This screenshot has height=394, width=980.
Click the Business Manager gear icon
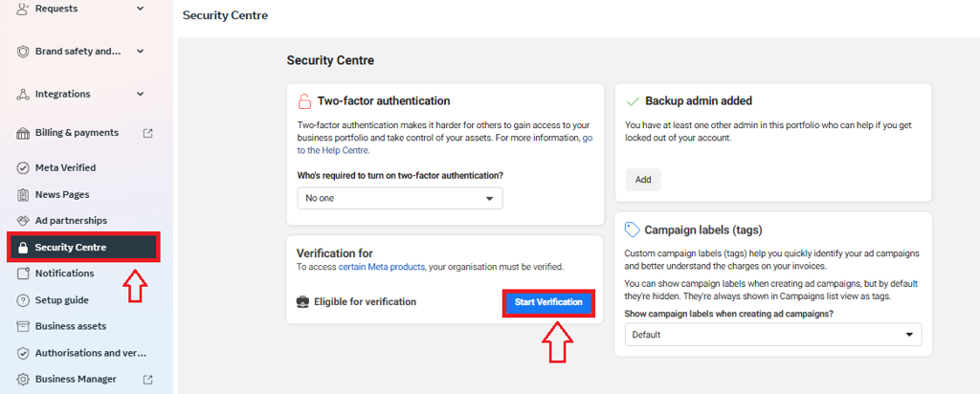pyautogui.click(x=23, y=380)
